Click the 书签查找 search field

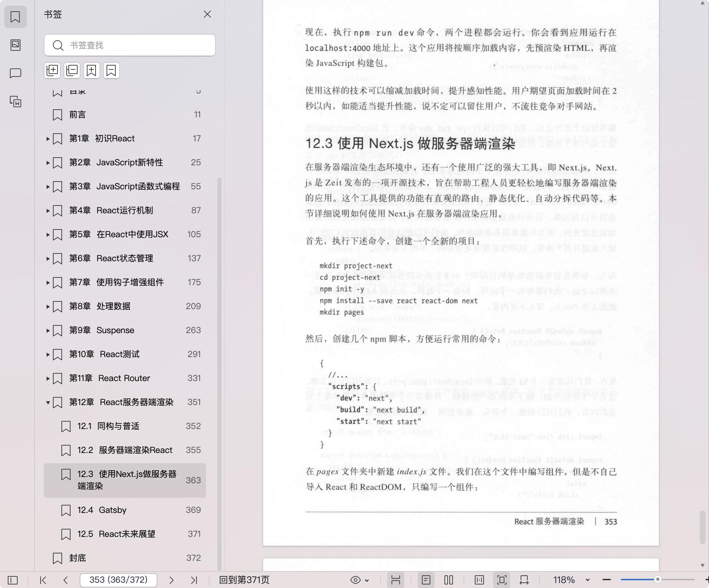coord(130,45)
